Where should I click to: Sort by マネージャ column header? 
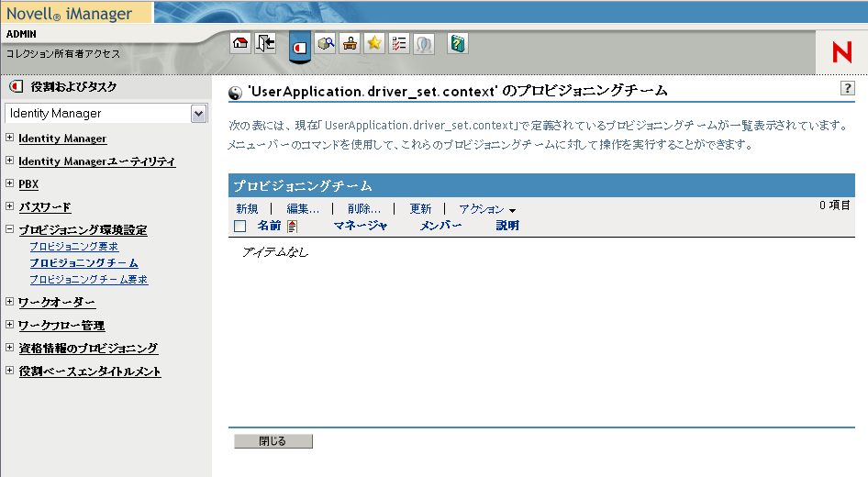point(361,226)
